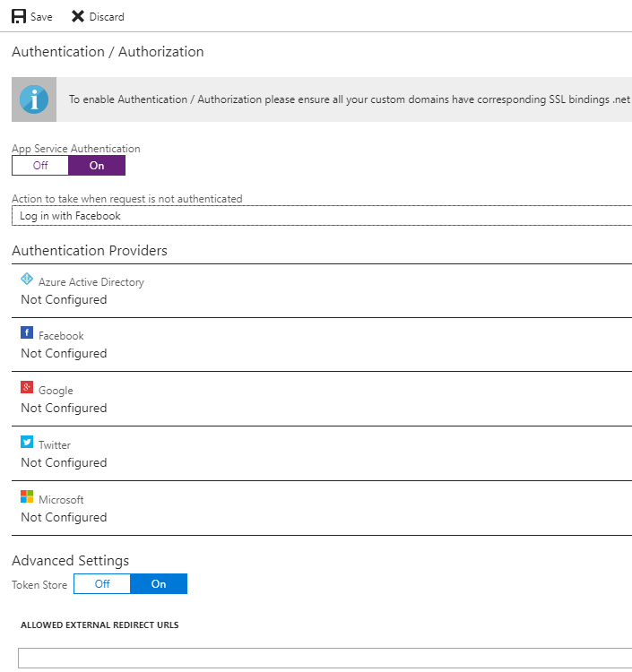Configure the Google authentication provider

pyautogui.click(x=322, y=399)
